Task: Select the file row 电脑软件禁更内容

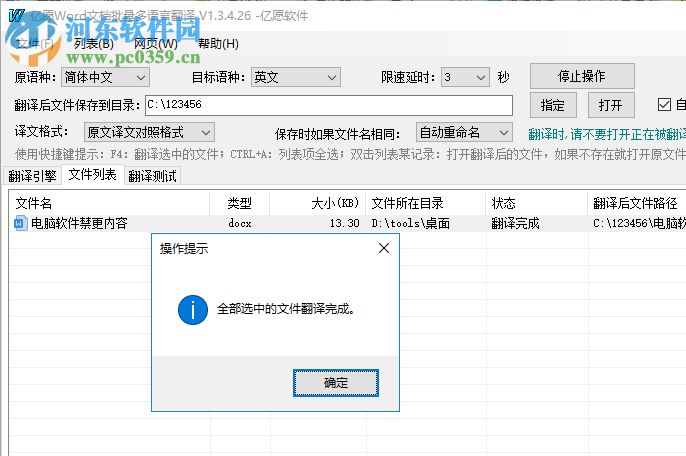Action: tap(348, 223)
